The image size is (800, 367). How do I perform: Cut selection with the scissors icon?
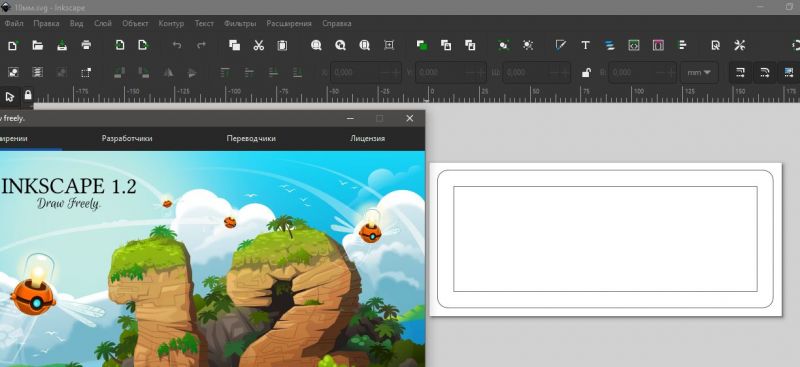pyautogui.click(x=259, y=45)
